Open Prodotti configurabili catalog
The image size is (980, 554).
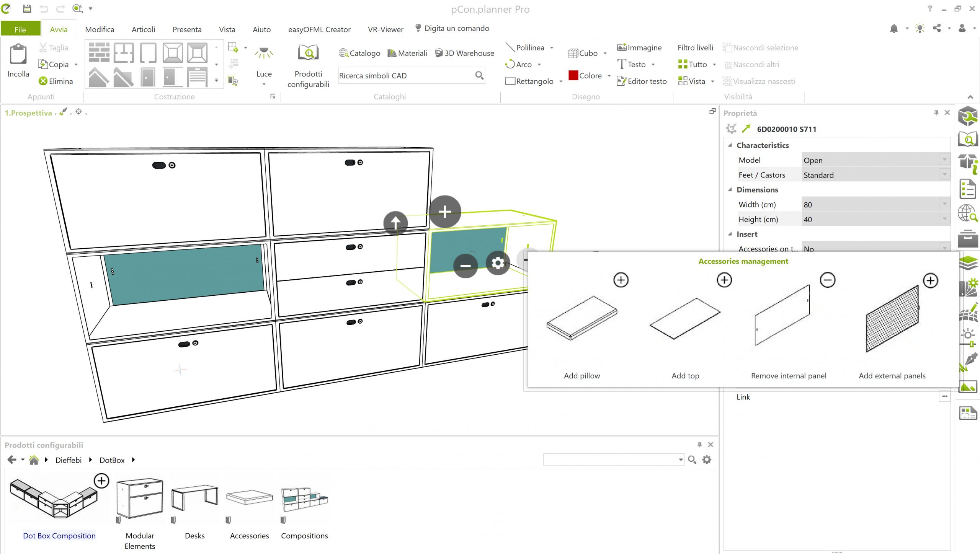tap(309, 66)
